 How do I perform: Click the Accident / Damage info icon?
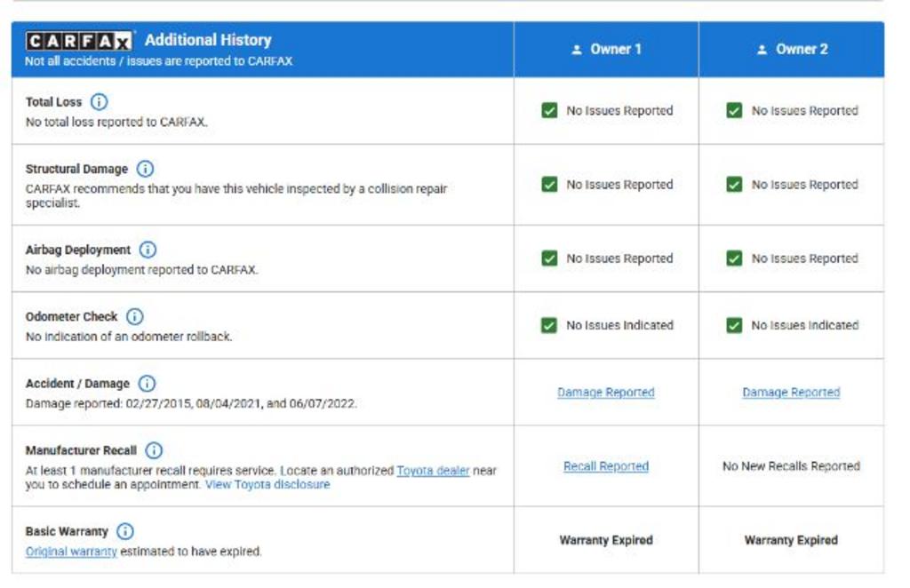(x=147, y=384)
